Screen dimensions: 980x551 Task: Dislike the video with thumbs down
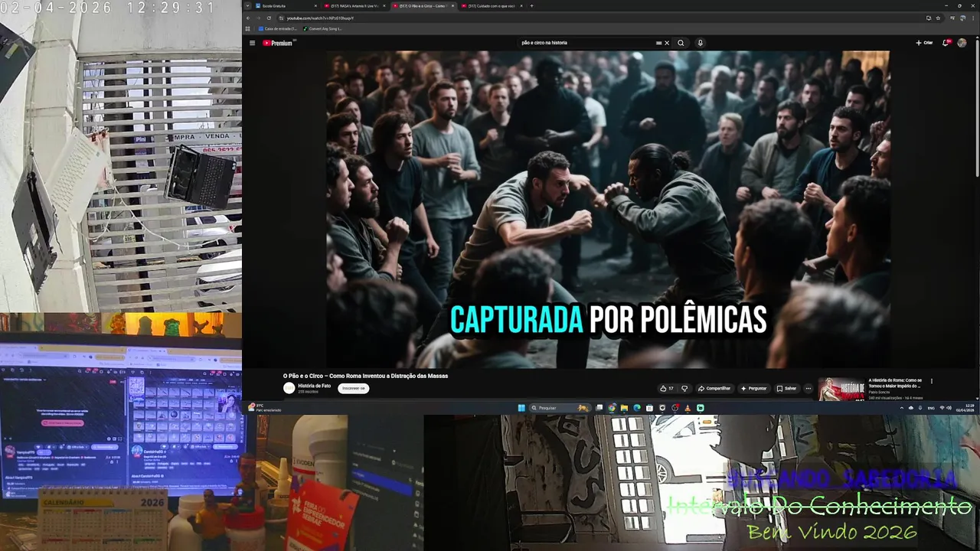coord(684,388)
